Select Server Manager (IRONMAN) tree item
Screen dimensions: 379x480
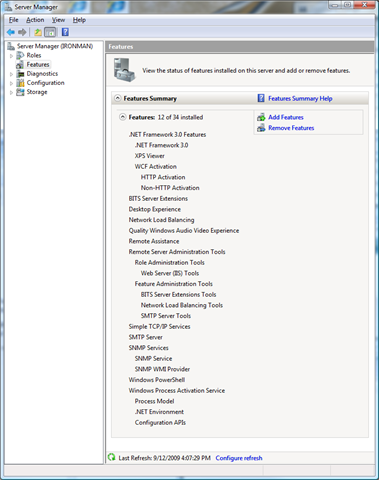(55, 46)
